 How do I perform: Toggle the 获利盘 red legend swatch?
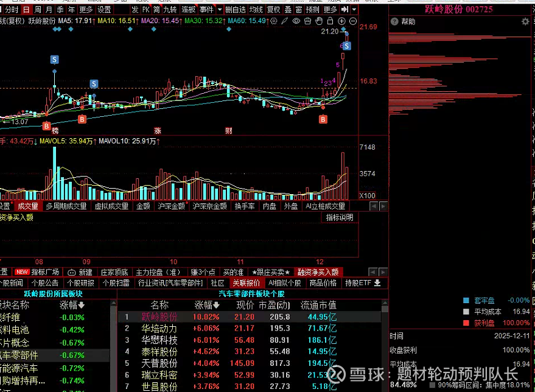[466, 323]
